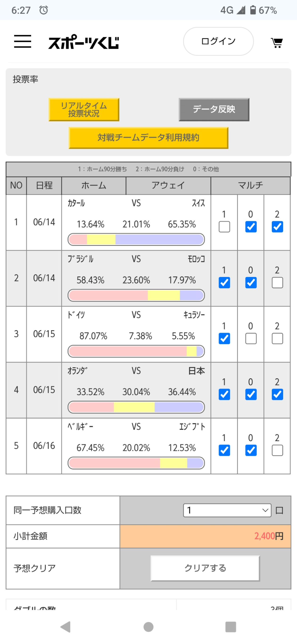Click the データ反映 button
The width and height of the screenshot is (297, 644).
click(214, 109)
